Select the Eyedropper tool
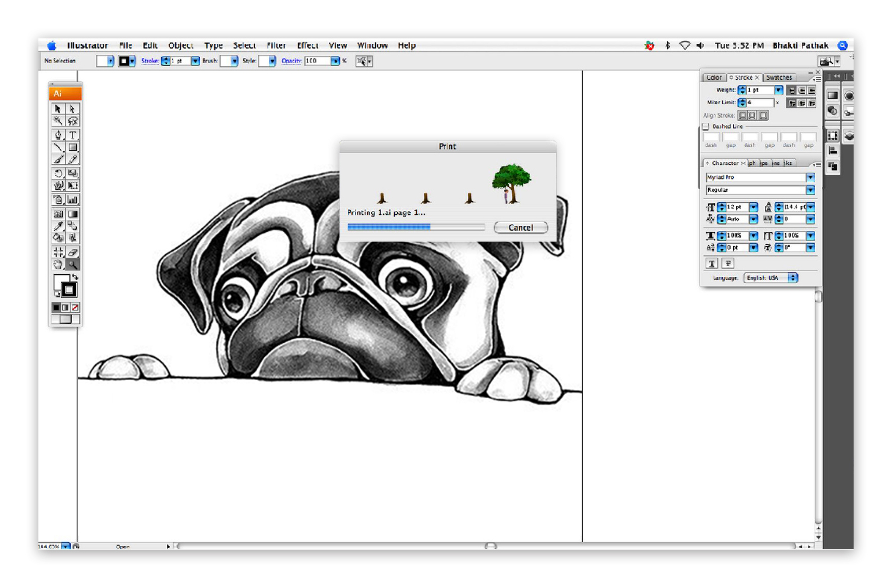Viewport: 892px width, 588px height. 58,226
